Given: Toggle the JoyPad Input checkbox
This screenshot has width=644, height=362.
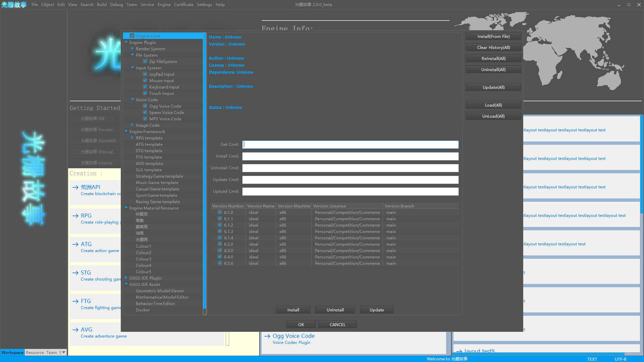Looking at the screenshot, I should pyautogui.click(x=145, y=74).
